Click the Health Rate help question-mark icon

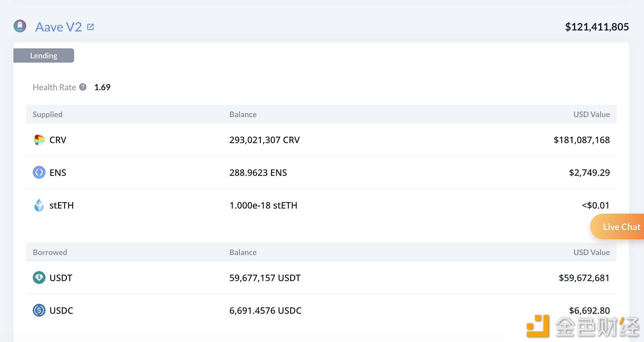pyautogui.click(x=83, y=87)
